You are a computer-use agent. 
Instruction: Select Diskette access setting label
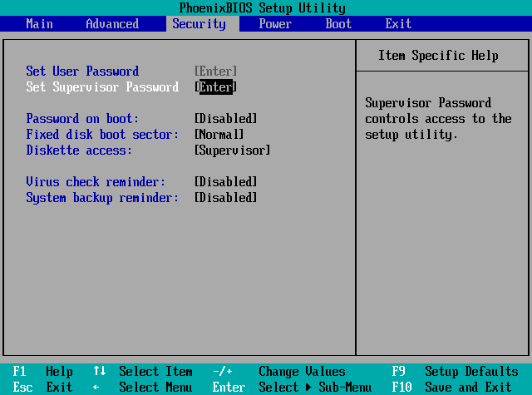click(x=79, y=151)
